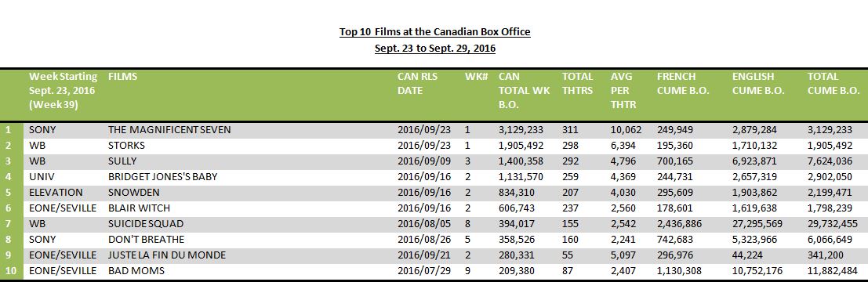Select the AVG PER THTR header
Viewport: 868px width, 282px height.
[x=623, y=90]
